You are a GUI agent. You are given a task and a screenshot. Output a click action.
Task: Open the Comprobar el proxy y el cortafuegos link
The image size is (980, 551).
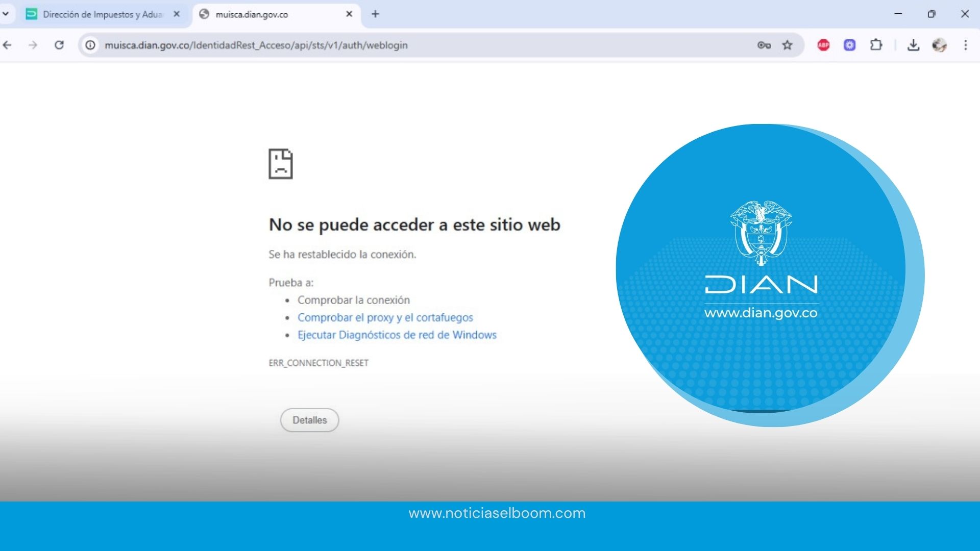point(385,317)
